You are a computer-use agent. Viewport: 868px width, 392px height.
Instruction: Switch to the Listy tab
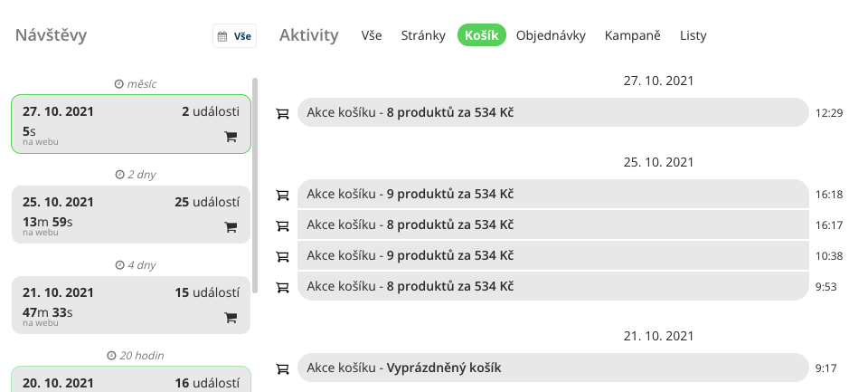693,36
